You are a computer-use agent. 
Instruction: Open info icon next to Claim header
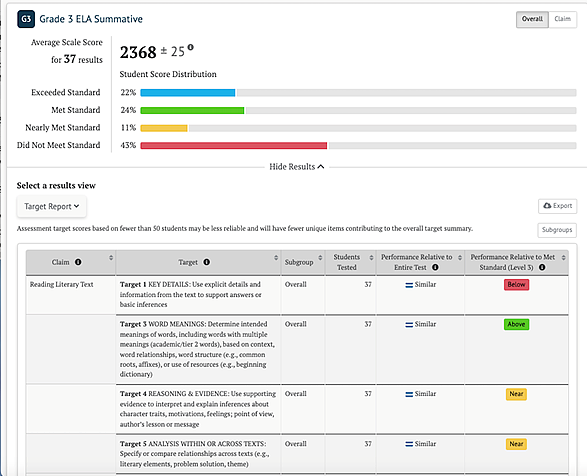pyautogui.click(x=78, y=262)
